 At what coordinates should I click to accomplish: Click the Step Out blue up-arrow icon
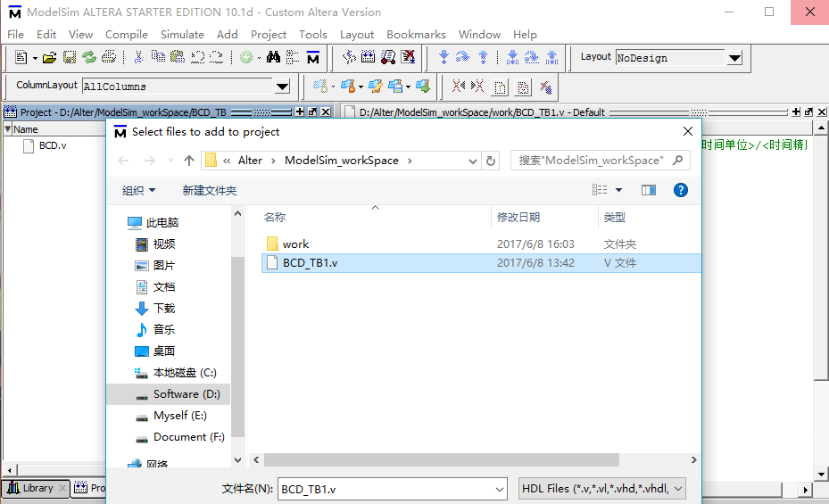[484, 57]
